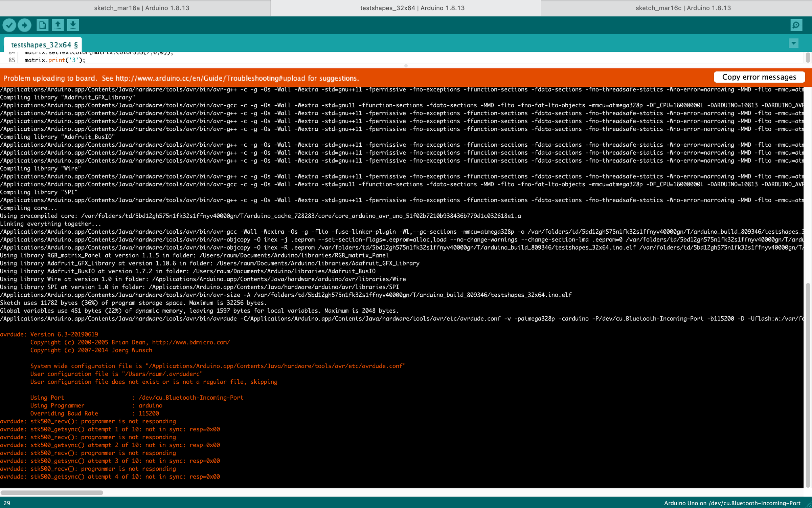The image size is (812, 508).
Task: Click the Verify checkmark button
Action: 9,25
